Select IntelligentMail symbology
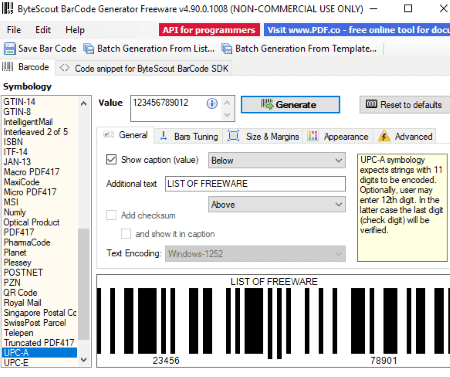The image size is (450, 377). tap(39, 122)
